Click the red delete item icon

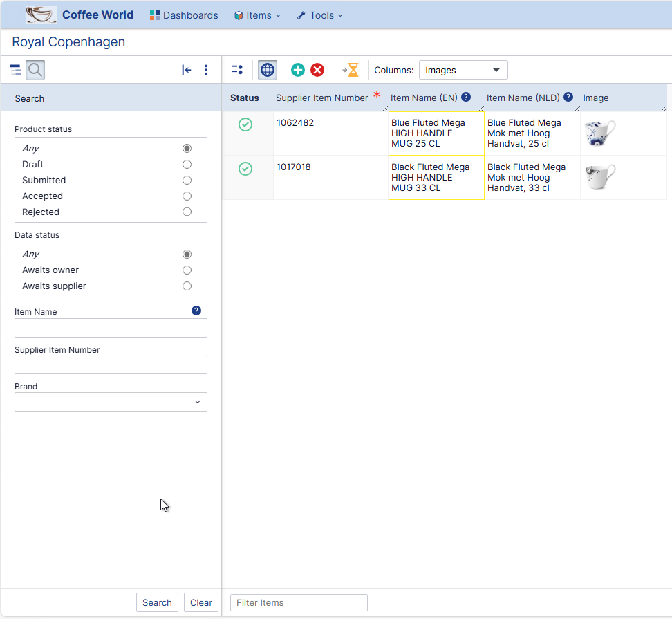317,70
